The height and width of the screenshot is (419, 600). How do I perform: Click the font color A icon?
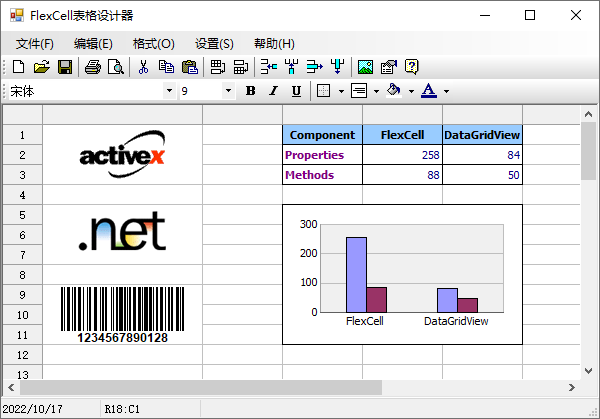[429, 91]
